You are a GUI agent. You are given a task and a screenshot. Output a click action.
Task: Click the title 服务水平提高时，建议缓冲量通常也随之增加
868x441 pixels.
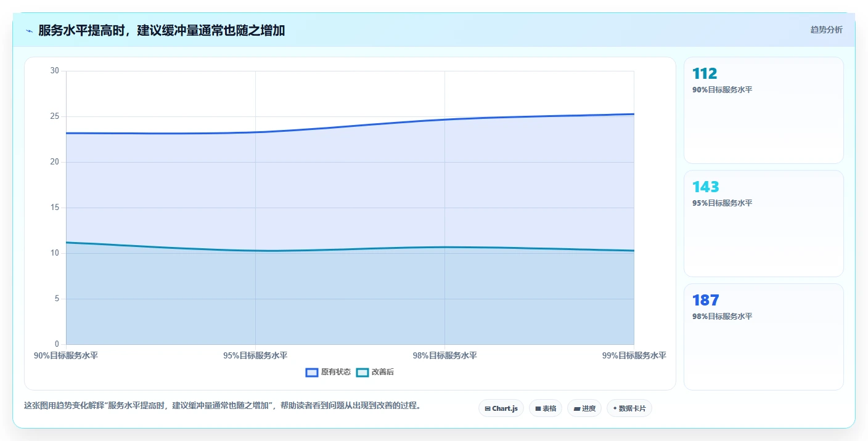click(162, 30)
